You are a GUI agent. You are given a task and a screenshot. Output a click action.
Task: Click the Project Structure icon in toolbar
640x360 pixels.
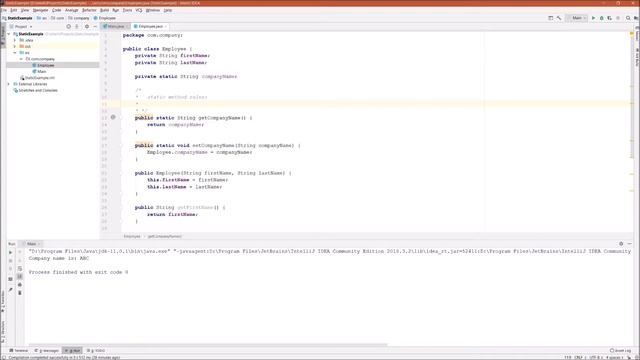[x=551, y=18]
